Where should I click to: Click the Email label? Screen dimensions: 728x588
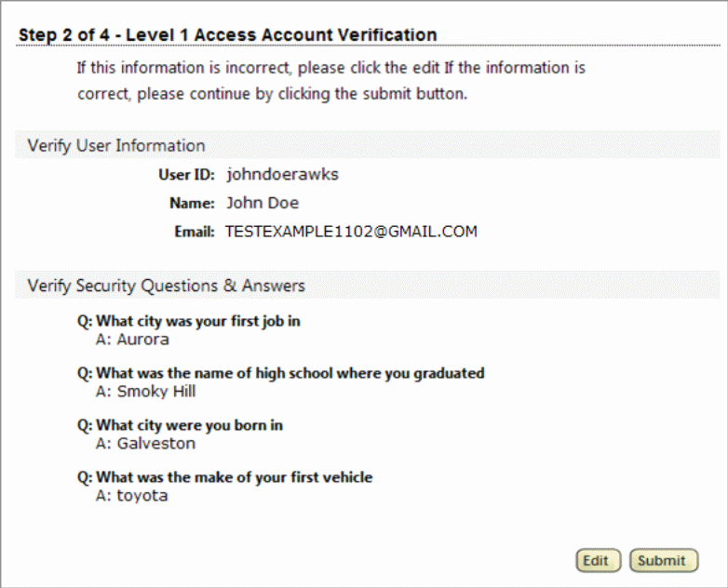coord(195,232)
